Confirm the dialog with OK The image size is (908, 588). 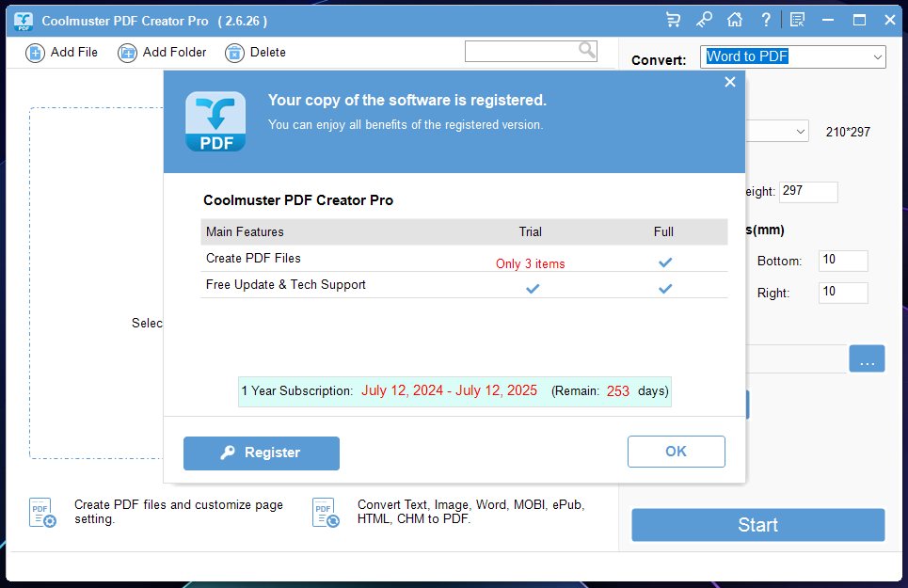[x=676, y=452]
